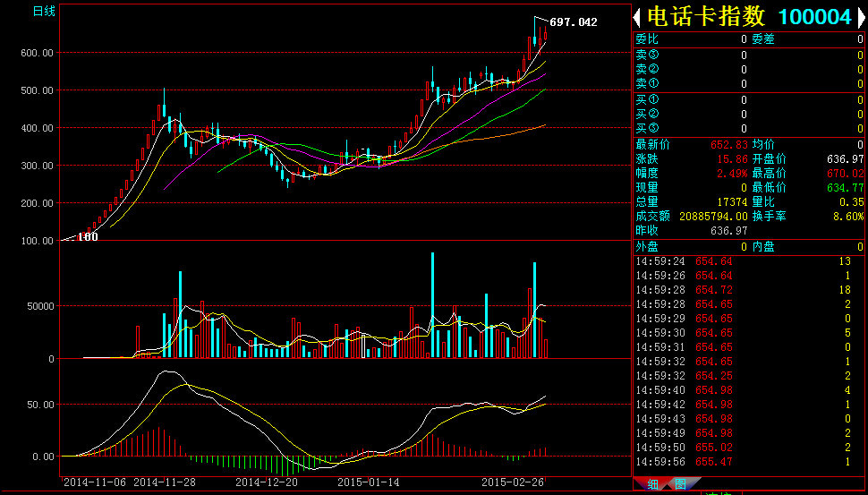Image resolution: width=868 pixels, height=495 pixels.
Task: Click the 最新价 value 652.83
Action: [729, 145]
